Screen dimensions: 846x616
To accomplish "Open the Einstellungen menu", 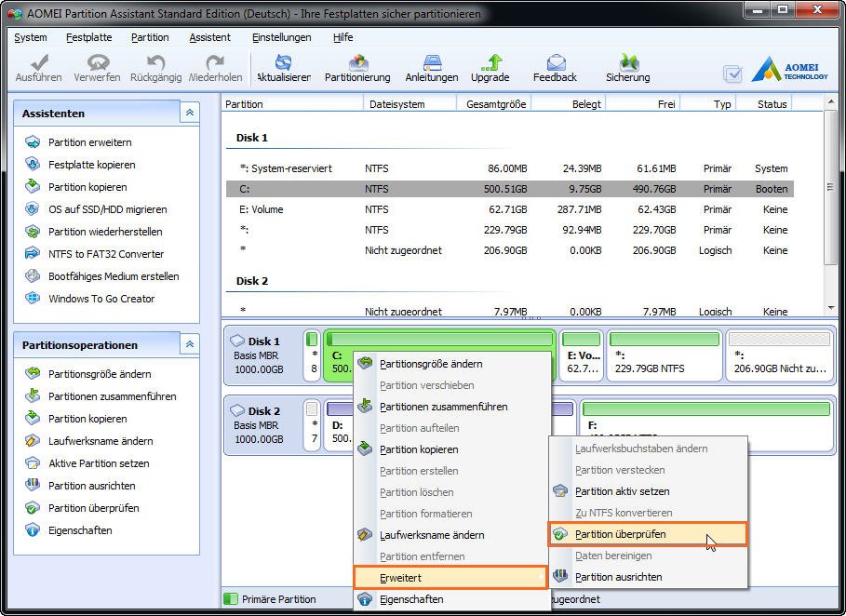I will (x=281, y=37).
